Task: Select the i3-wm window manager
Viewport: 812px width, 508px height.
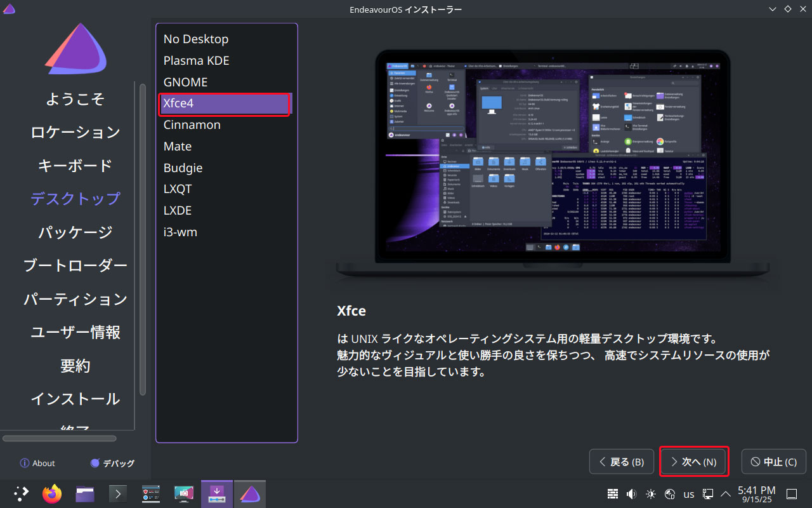Action: 226,232
